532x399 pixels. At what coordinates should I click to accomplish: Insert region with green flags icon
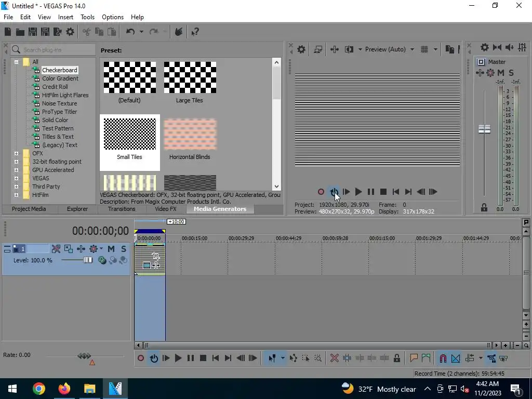point(426,358)
